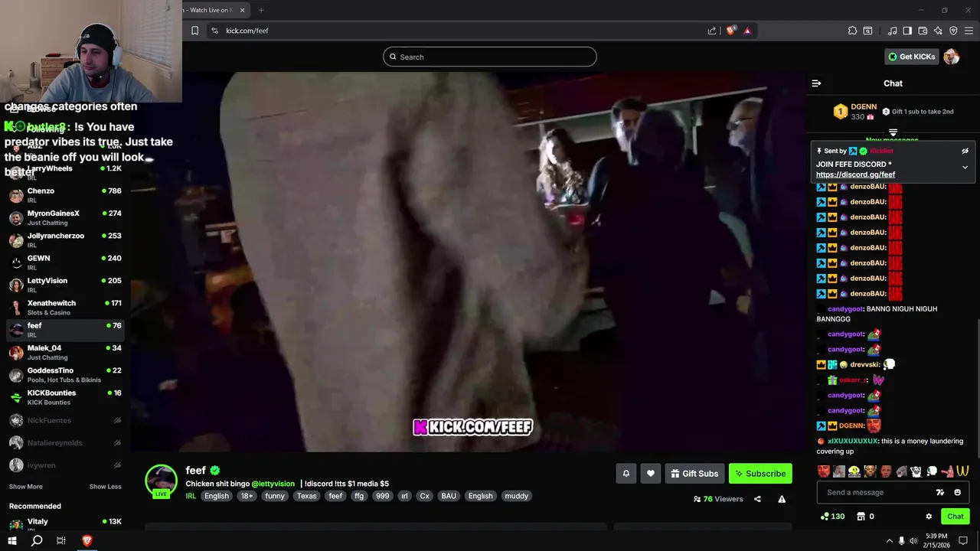
Task: Open Chenzo channel in sidebar
Action: click(65, 195)
